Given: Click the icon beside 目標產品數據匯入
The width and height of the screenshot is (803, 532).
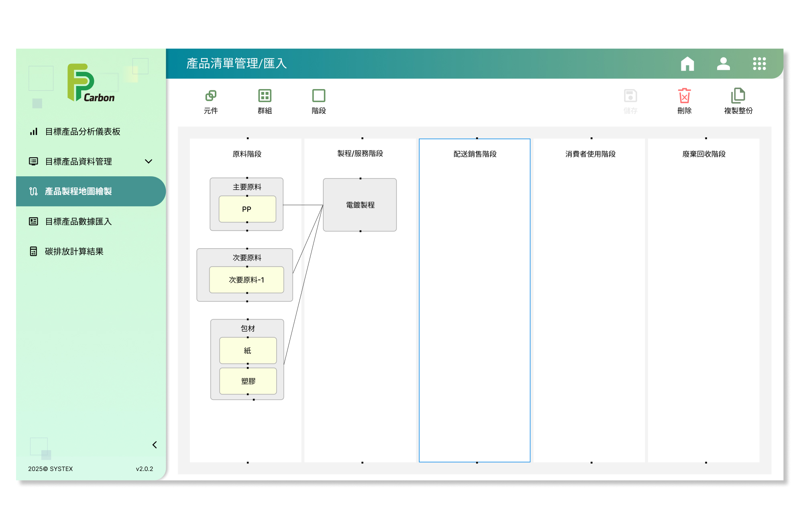Looking at the screenshot, I should (x=34, y=221).
